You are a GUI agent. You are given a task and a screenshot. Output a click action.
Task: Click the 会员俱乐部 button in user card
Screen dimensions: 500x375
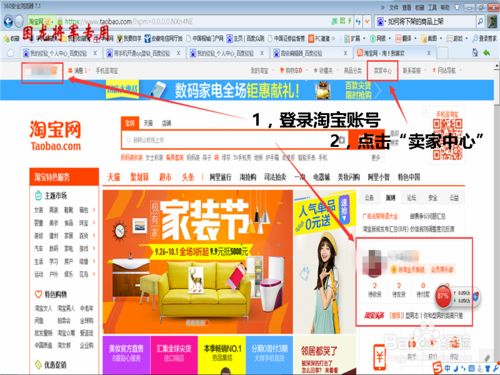tap(442, 270)
